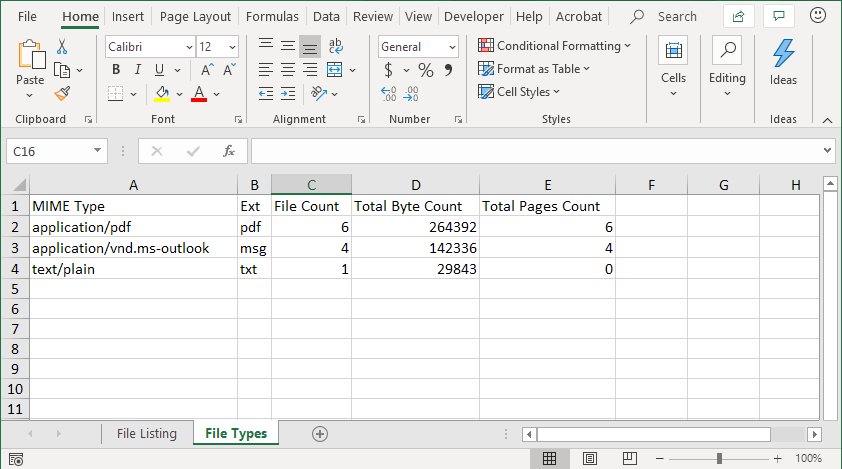Toggle Wrap Text
842x469 pixels.
pyautogui.click(x=336, y=46)
